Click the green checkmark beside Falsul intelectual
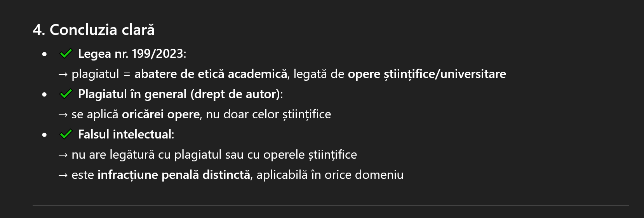644x218 pixels. click(x=66, y=134)
